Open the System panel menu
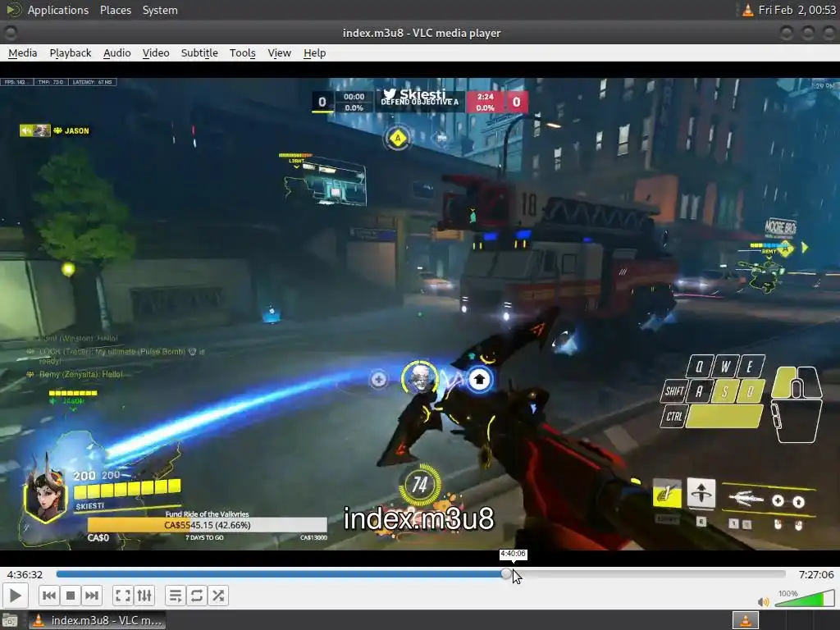The height and width of the screenshot is (630, 840). 160,10
